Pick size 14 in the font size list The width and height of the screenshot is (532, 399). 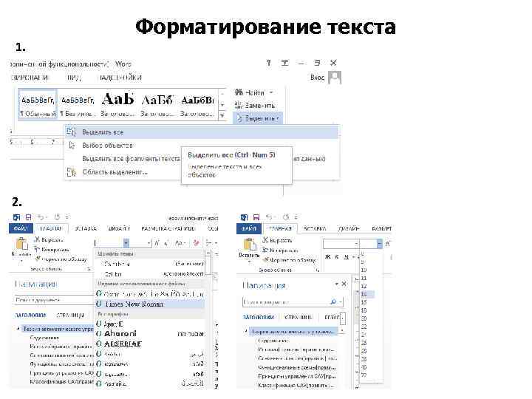pos(366,294)
